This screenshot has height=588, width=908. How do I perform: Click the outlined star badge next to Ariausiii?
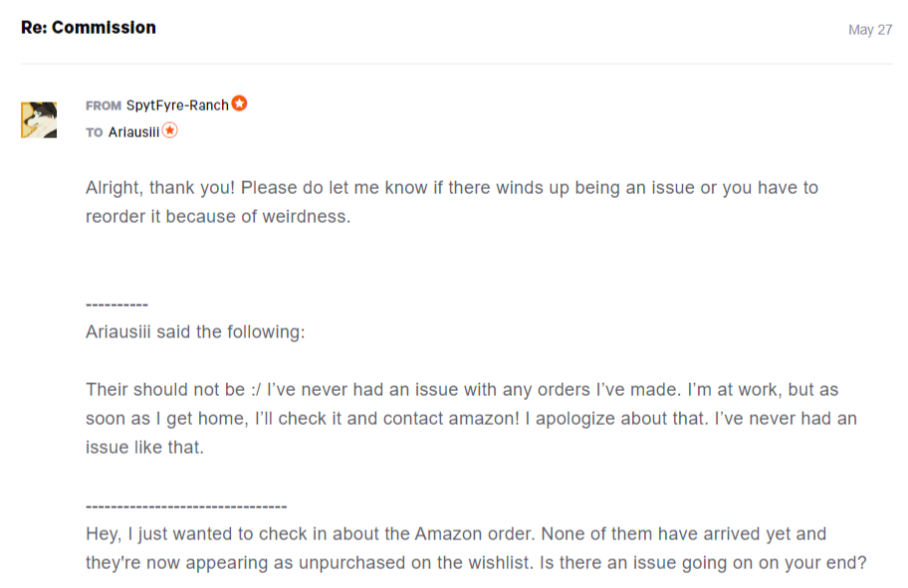(169, 130)
